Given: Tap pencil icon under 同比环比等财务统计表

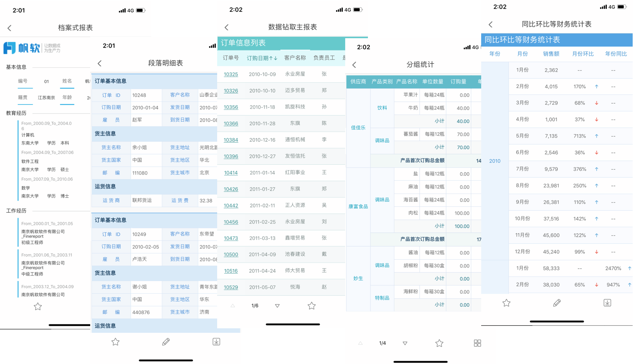Looking at the screenshot, I should tap(557, 303).
